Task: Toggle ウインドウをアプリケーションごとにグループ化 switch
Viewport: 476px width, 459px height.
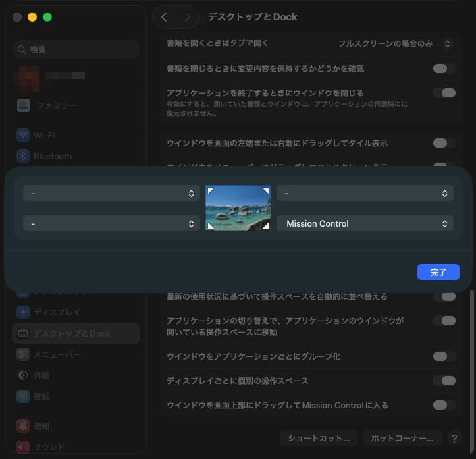Action: (x=444, y=356)
